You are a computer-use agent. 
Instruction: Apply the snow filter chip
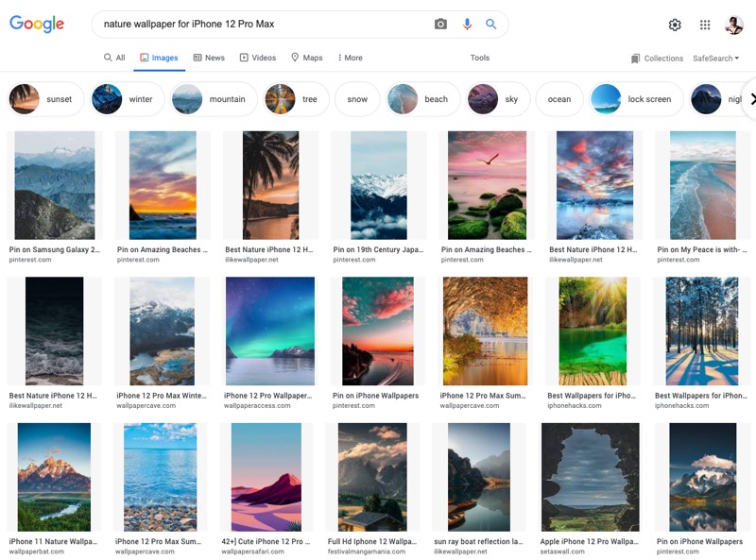click(x=357, y=99)
